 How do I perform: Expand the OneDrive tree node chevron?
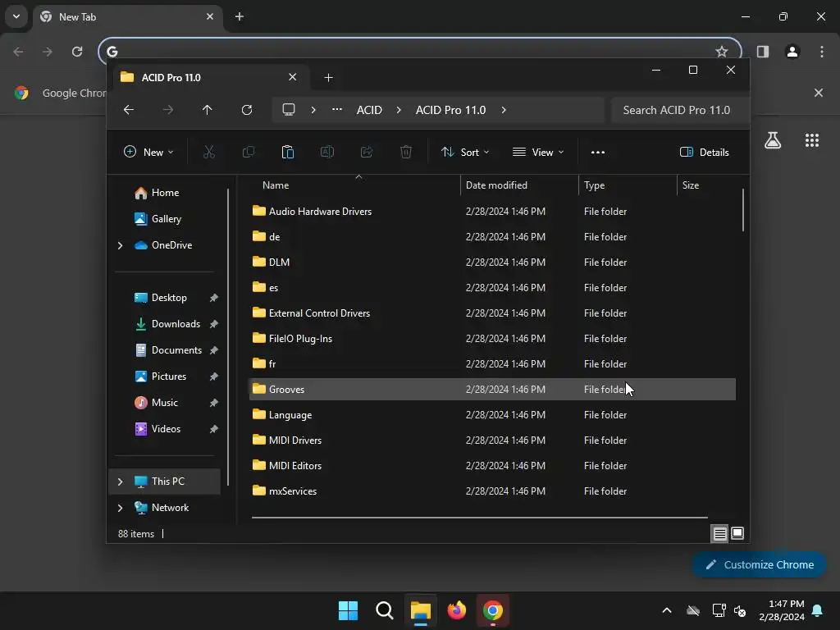pos(120,245)
